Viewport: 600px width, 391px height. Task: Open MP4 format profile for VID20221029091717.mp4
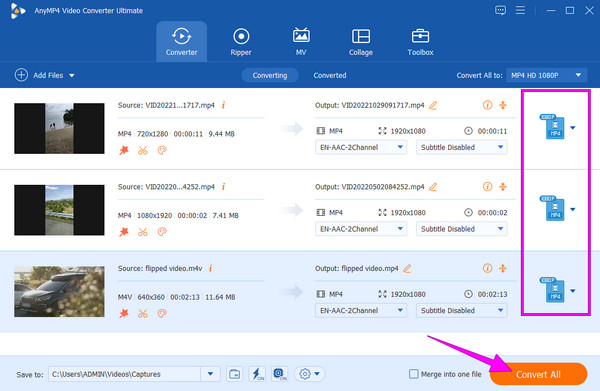553,127
